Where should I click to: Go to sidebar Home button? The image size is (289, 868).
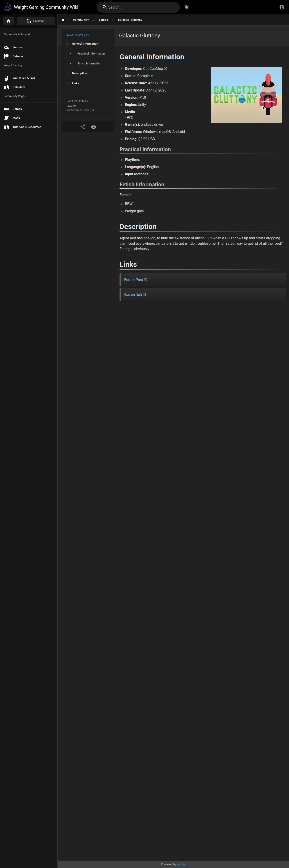pyautogui.click(x=8, y=21)
